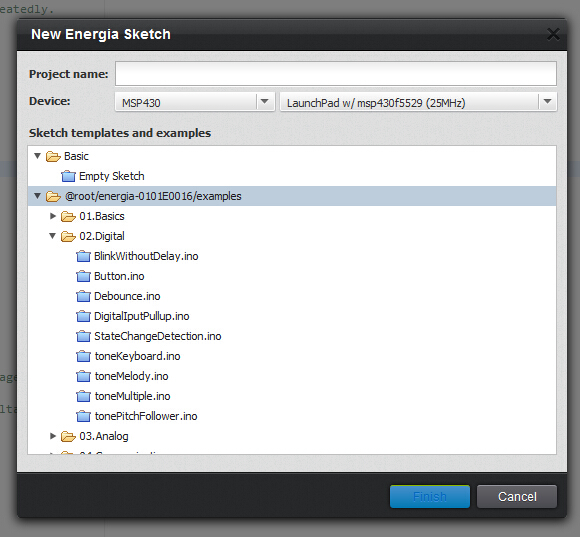Pick the BlinkWithoutDelay.ino sketch icon
The height and width of the screenshot is (537, 580).
83,256
